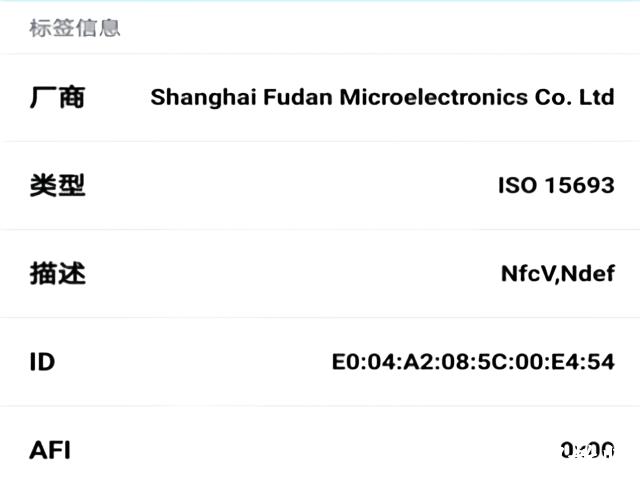Click the number 15693 in type value
This screenshot has width=640, height=482.
[x=579, y=185]
